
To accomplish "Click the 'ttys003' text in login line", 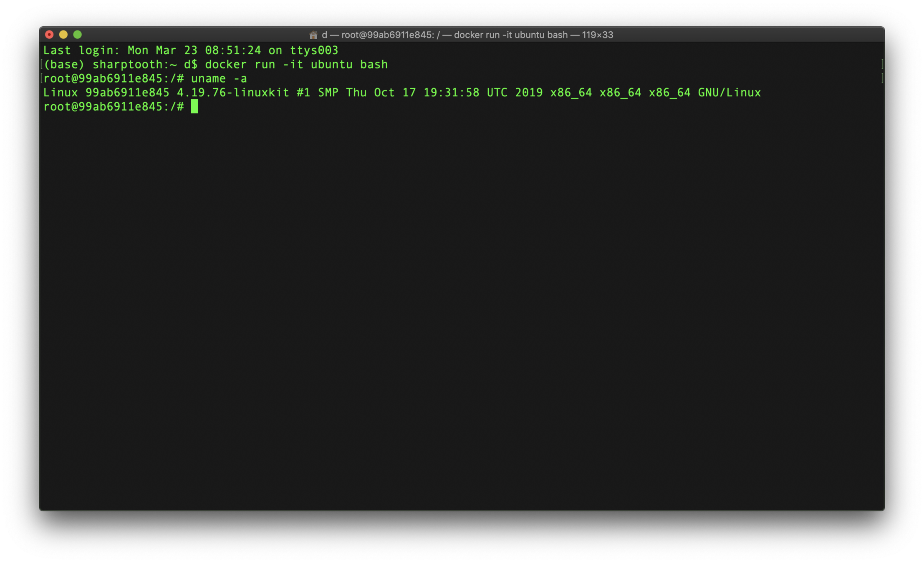I will click(x=314, y=50).
